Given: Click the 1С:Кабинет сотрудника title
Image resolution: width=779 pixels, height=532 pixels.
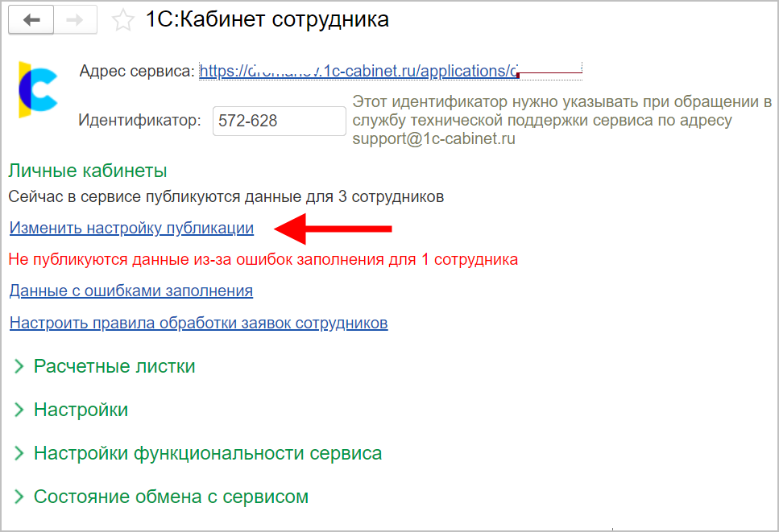Looking at the screenshot, I should click(267, 19).
